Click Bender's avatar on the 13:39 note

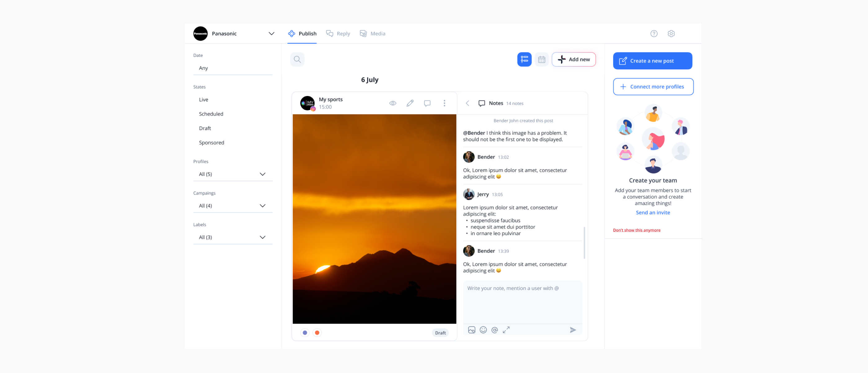coord(469,251)
